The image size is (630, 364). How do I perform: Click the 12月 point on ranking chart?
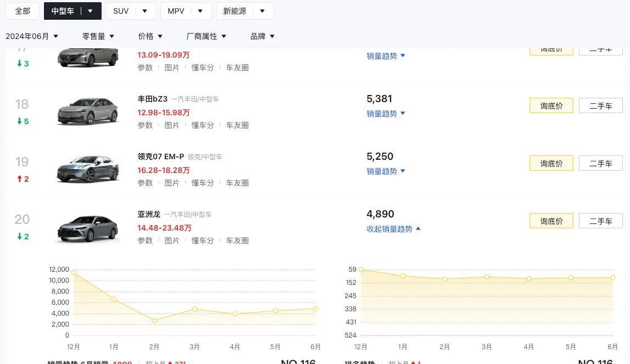pyautogui.click(x=361, y=270)
